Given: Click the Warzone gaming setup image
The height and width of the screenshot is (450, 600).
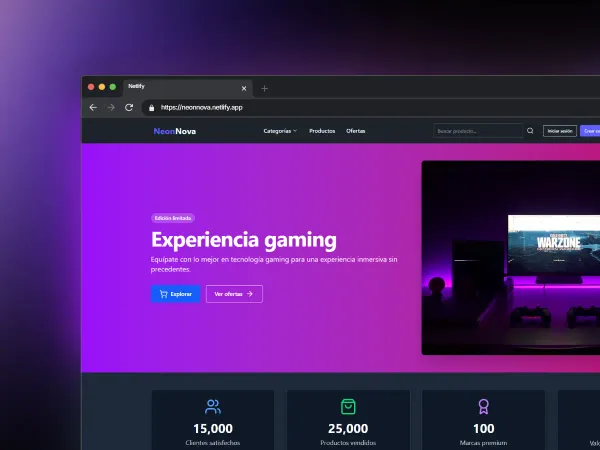Looking at the screenshot, I should tap(511, 258).
